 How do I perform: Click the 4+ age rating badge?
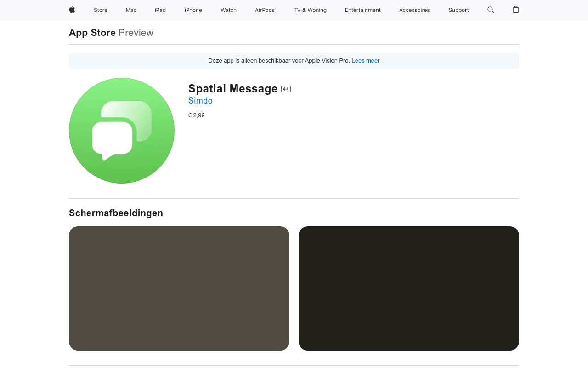pyautogui.click(x=286, y=89)
